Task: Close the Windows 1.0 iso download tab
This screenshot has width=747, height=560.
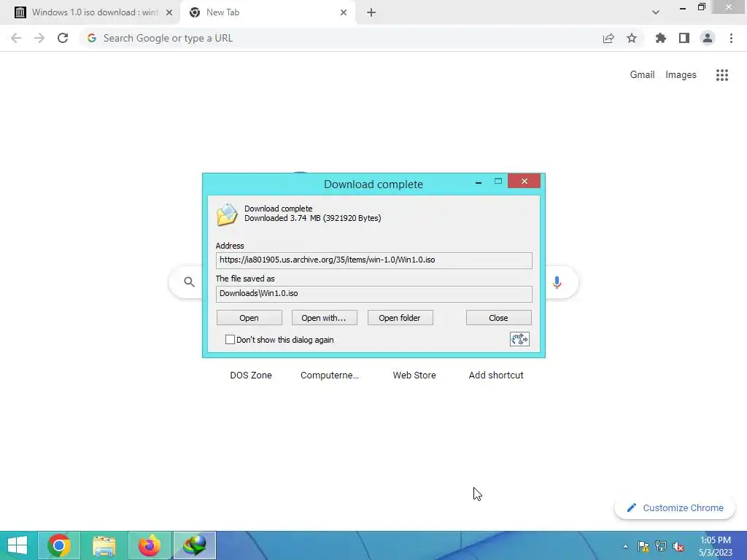Action: tap(169, 13)
